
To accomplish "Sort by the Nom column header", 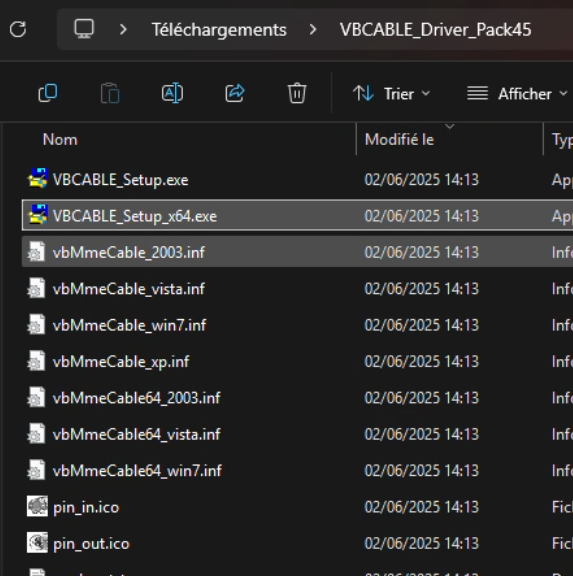I will (x=60, y=140).
